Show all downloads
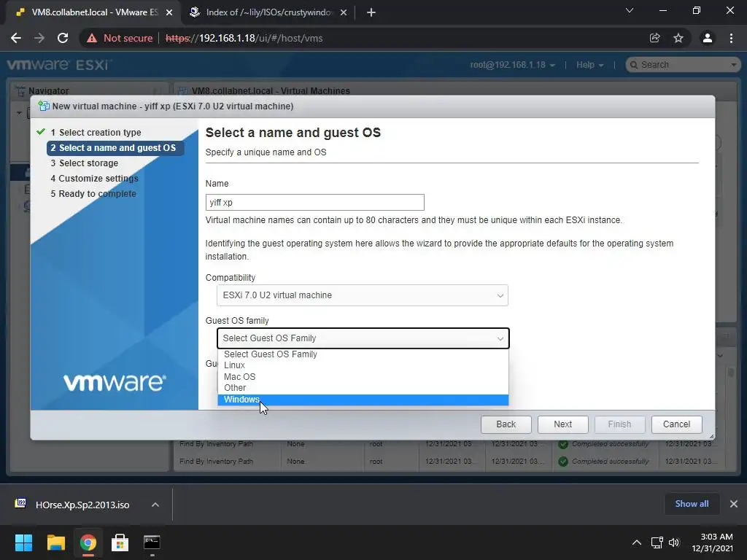Screen dimensions: 747x560 coord(692,504)
